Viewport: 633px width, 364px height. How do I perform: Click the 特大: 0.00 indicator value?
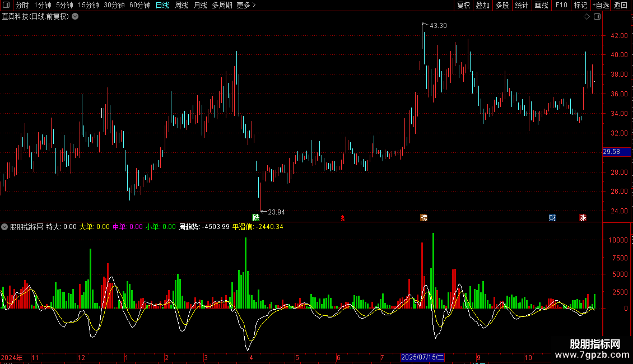coord(62,227)
